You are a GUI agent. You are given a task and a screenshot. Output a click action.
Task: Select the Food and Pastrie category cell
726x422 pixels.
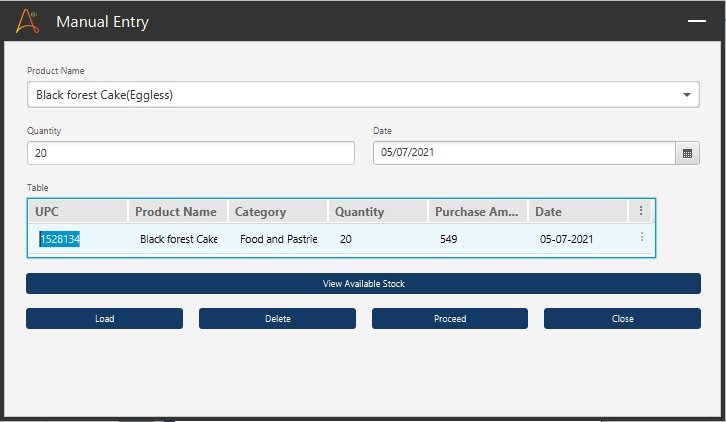click(279, 239)
